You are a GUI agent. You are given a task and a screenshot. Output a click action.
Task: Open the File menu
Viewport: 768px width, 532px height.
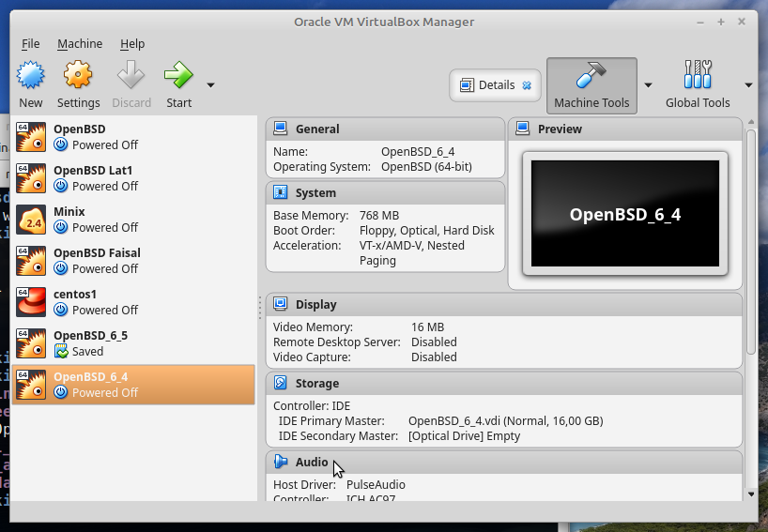click(31, 43)
